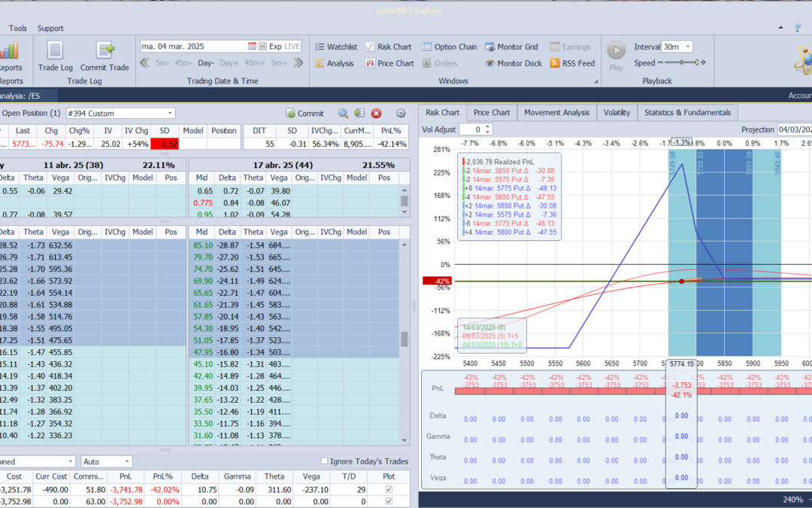
Task: Open the Option Chain window
Action: coord(449,47)
